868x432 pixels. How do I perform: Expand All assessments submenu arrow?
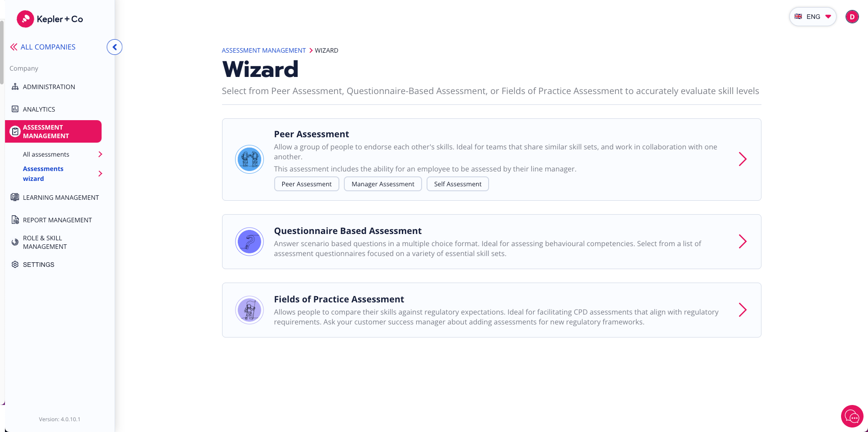pyautogui.click(x=100, y=154)
